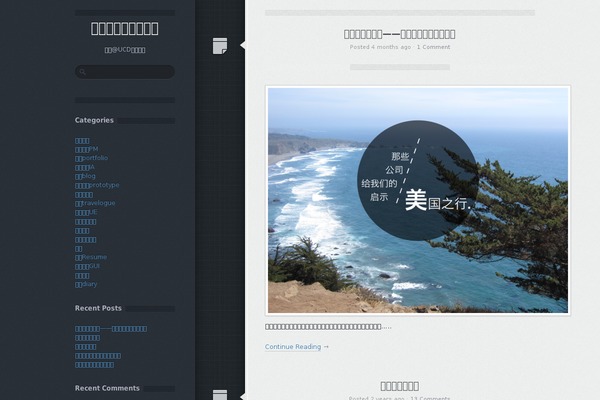Click the magnifier icon in search box

point(82,72)
